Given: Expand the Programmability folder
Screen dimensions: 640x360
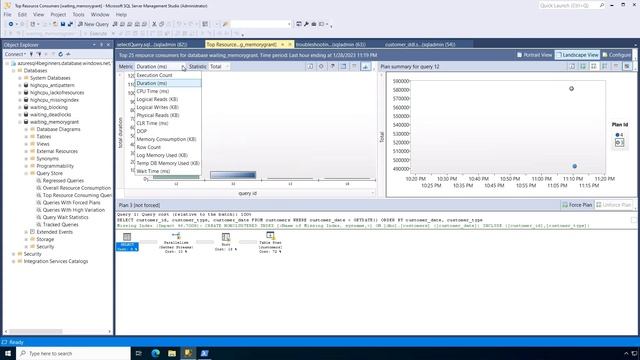Looking at the screenshot, I should point(27,166).
